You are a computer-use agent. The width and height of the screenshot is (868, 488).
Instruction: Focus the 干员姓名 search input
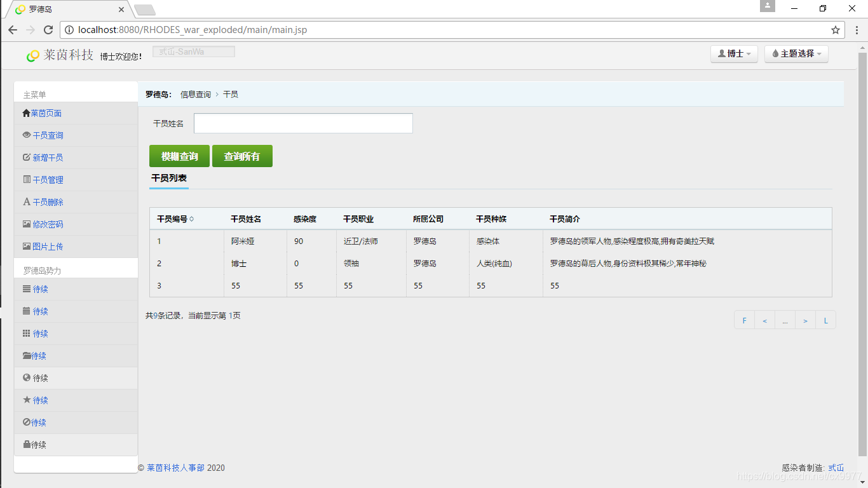[303, 123]
